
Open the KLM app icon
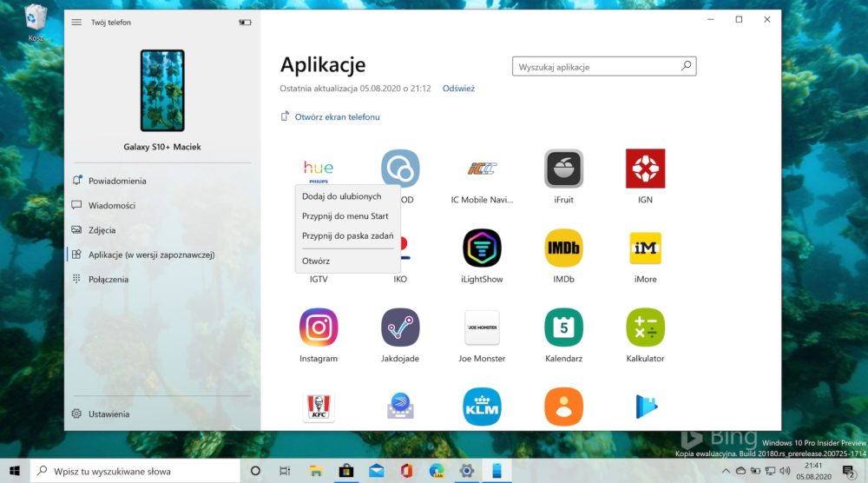[x=482, y=407]
